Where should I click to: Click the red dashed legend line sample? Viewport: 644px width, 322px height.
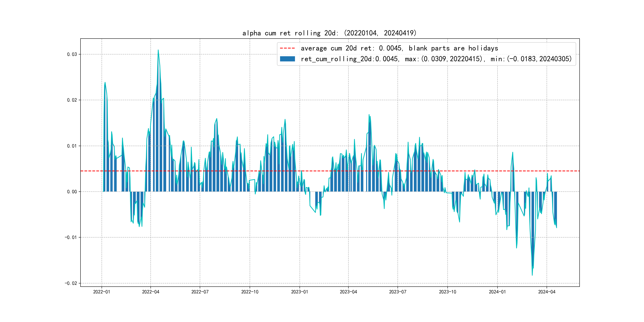click(287, 48)
